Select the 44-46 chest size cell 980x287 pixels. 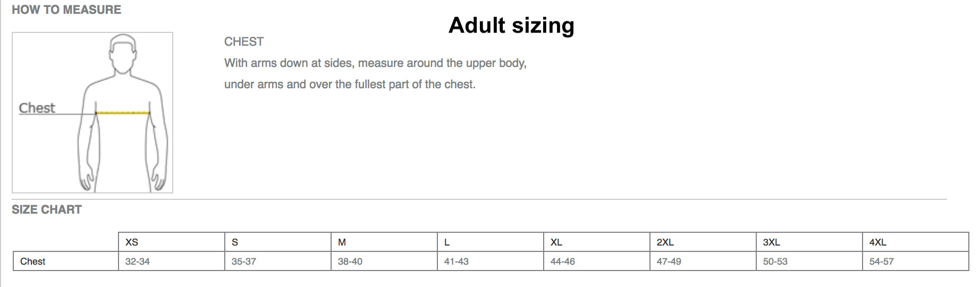(563, 261)
